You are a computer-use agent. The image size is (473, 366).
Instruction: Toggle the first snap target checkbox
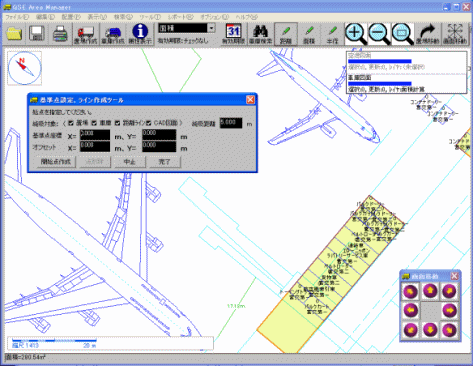71,123
